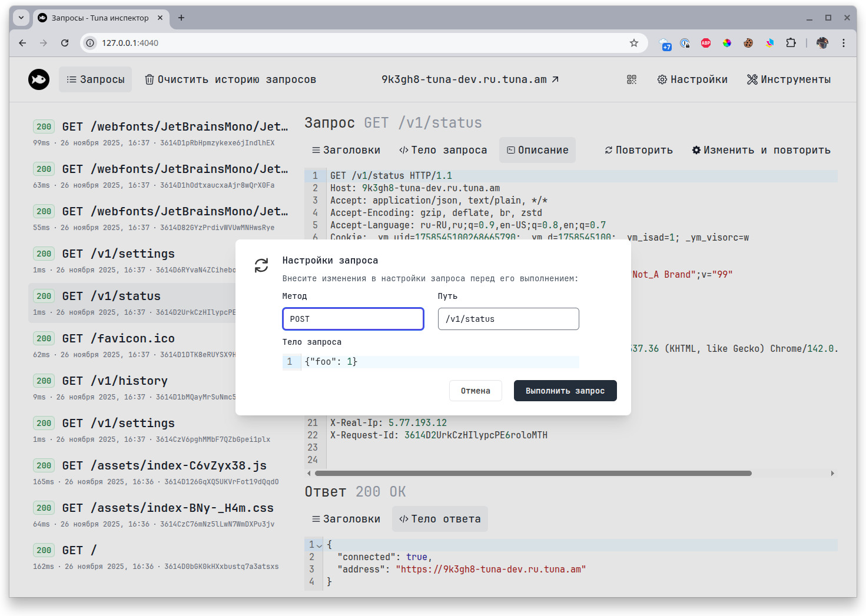The width and height of the screenshot is (866, 616).
Task: Click Изменить и повторить button
Action: pyautogui.click(x=761, y=150)
